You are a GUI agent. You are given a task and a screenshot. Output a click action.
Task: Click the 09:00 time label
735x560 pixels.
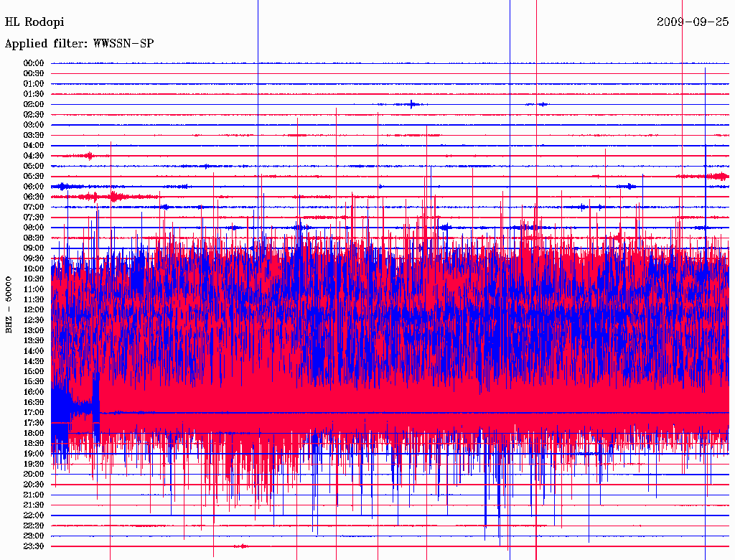(33, 248)
